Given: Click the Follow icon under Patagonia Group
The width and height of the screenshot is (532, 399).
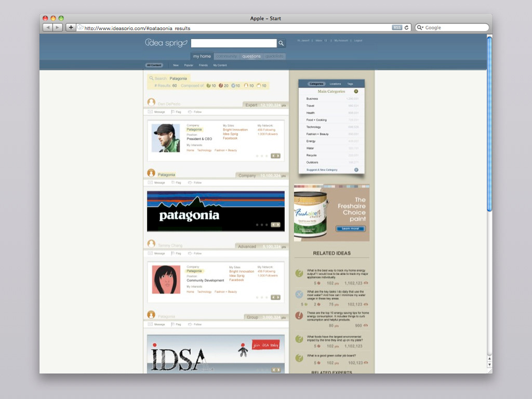Looking at the screenshot, I should [x=190, y=324].
